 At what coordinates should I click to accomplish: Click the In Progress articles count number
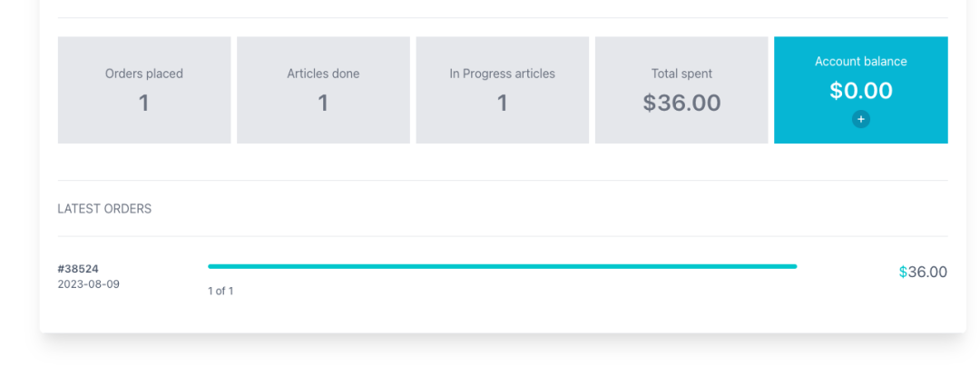(502, 104)
